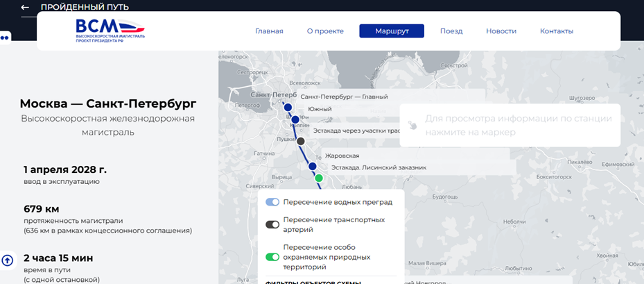Screen dimensions: 644x284
Task: Go to the Поезд page
Action: click(x=451, y=31)
